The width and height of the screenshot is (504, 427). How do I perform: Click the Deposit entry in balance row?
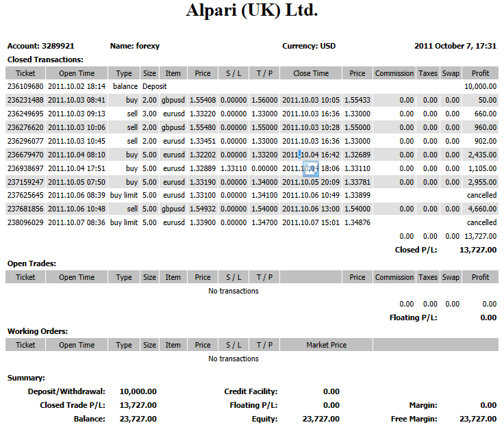tap(155, 86)
